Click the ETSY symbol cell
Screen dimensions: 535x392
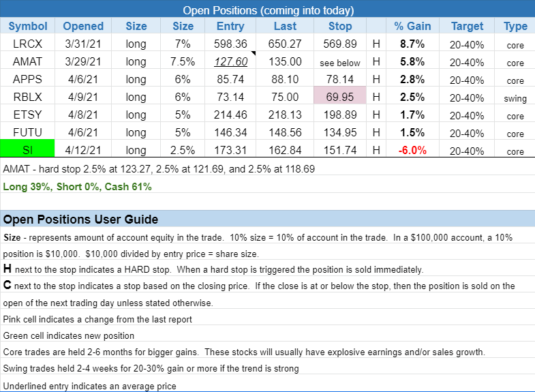coord(27,115)
